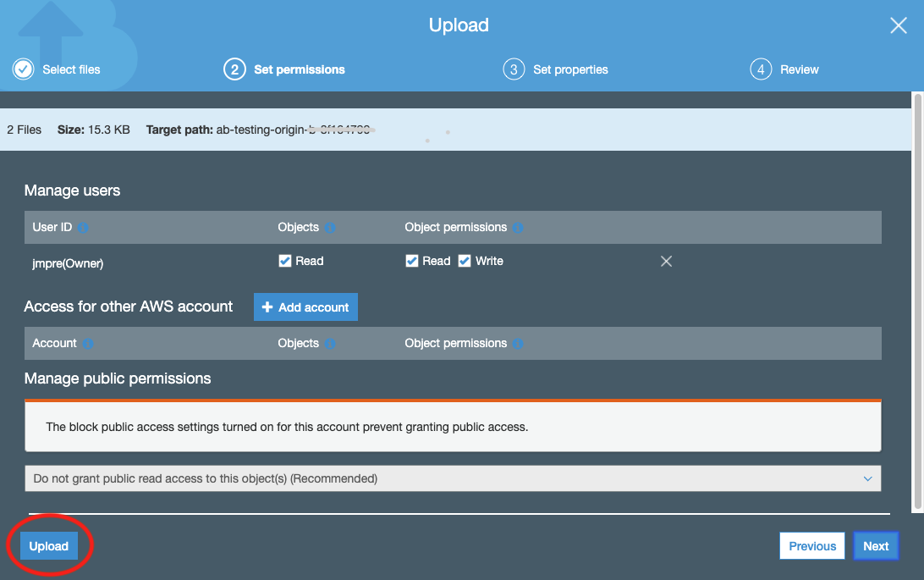The image size is (924, 580).
Task: Click step 4 circle icon
Action: 761,69
